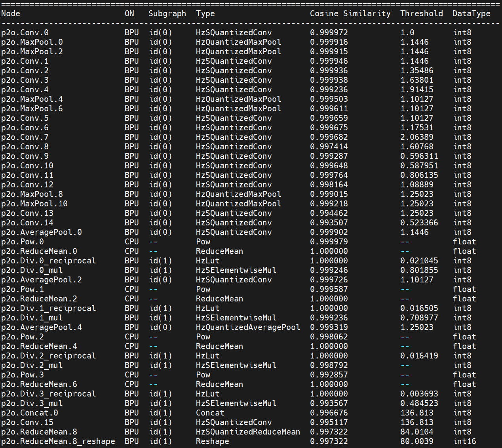Image resolution: width=502 pixels, height=448 pixels.
Task: Select the p2o.ReduceMean.8_reshape node name
Action: (x=58, y=441)
